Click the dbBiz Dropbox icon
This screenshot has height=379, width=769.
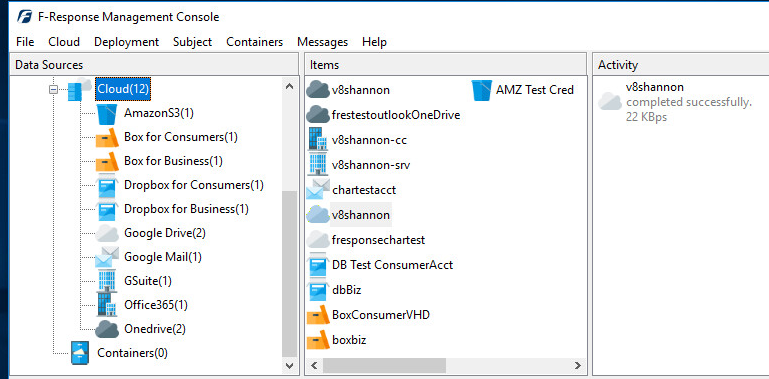(318, 290)
